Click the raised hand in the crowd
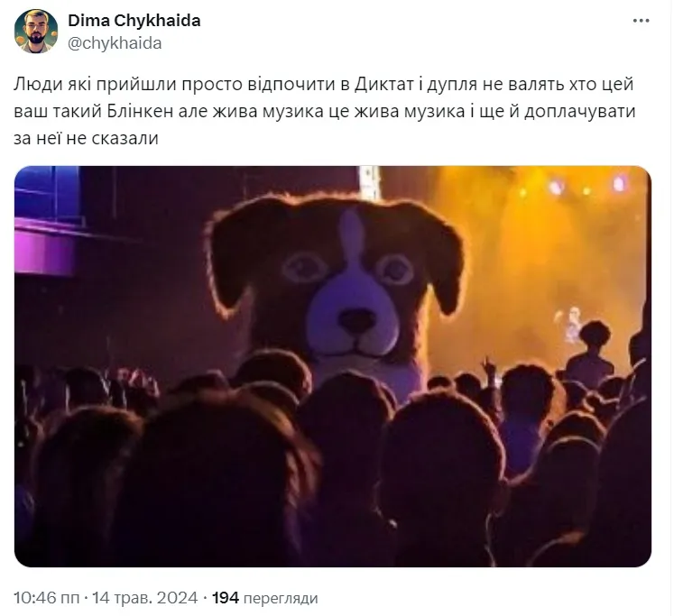This screenshot has width=674, height=616. click(489, 367)
